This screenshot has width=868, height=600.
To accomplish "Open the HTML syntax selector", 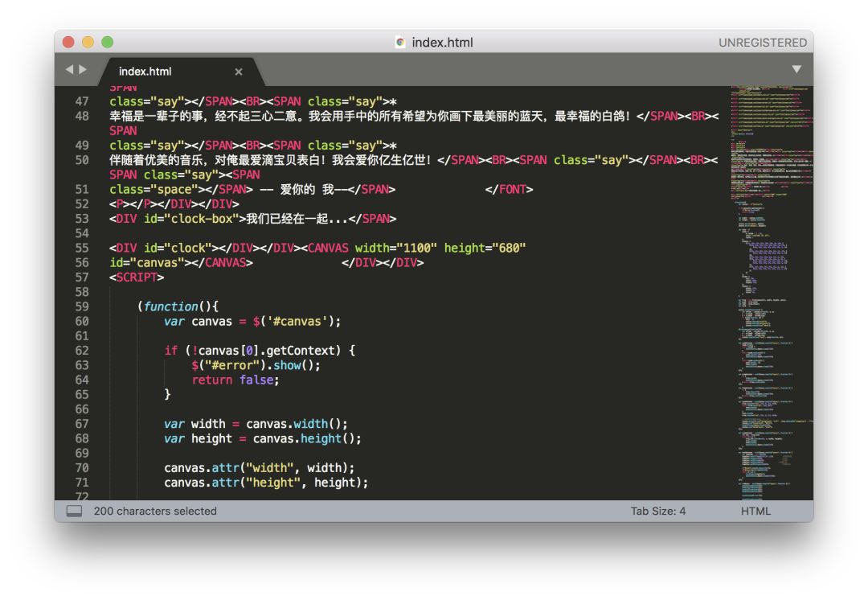I will click(x=755, y=511).
